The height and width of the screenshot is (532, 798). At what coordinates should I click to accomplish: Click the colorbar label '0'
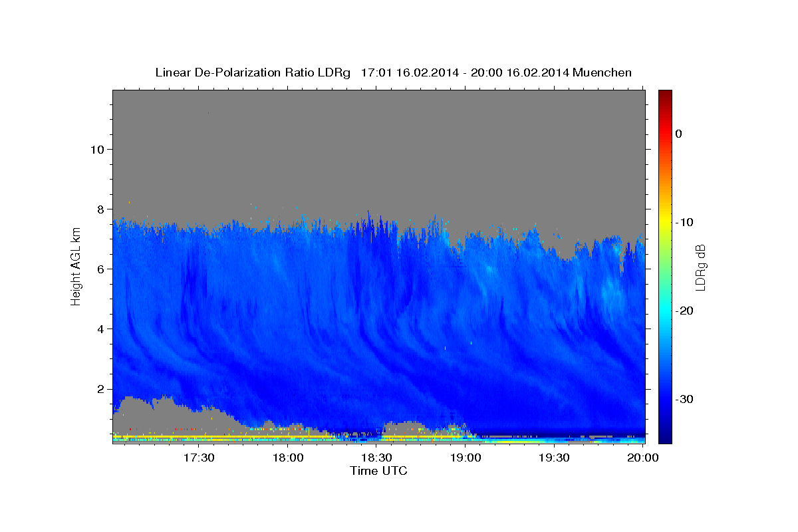click(x=678, y=134)
